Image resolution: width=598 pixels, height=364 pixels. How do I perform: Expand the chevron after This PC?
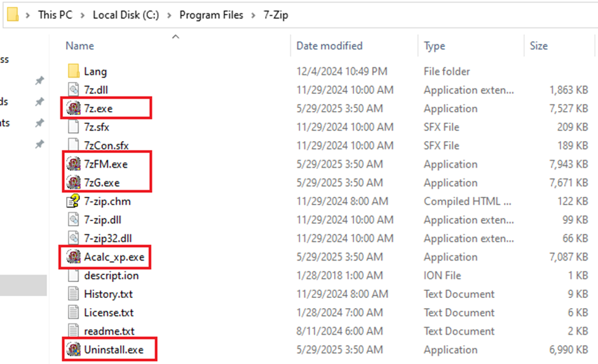click(83, 15)
